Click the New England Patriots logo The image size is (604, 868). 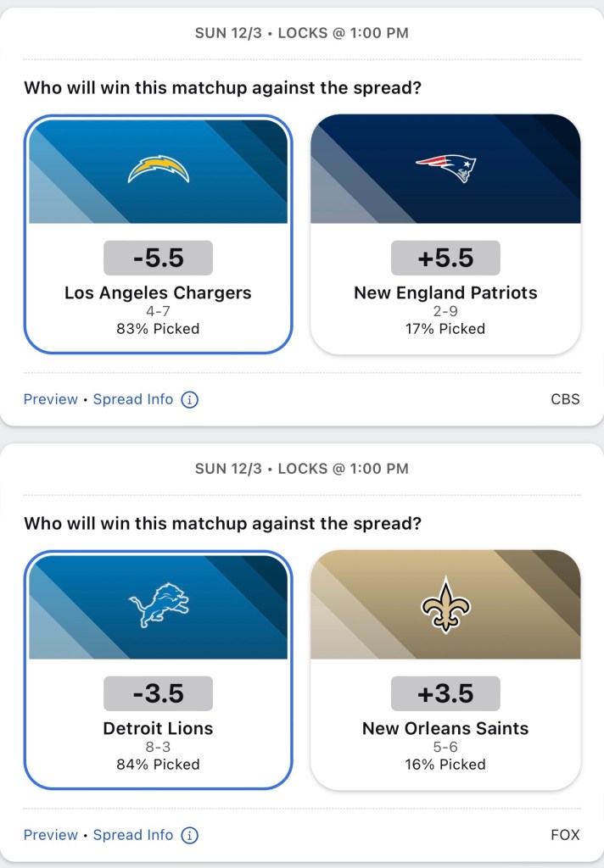click(x=445, y=169)
